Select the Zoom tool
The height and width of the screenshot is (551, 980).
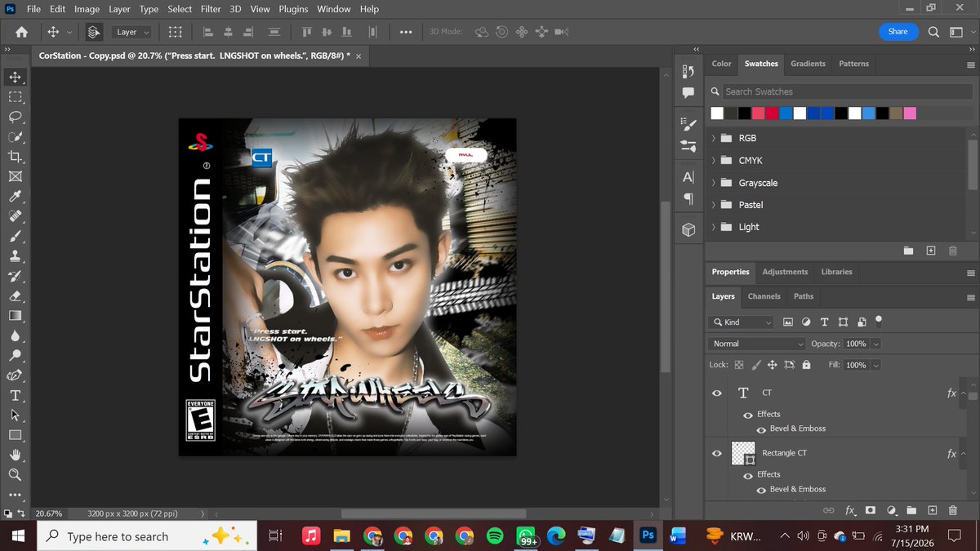point(15,474)
